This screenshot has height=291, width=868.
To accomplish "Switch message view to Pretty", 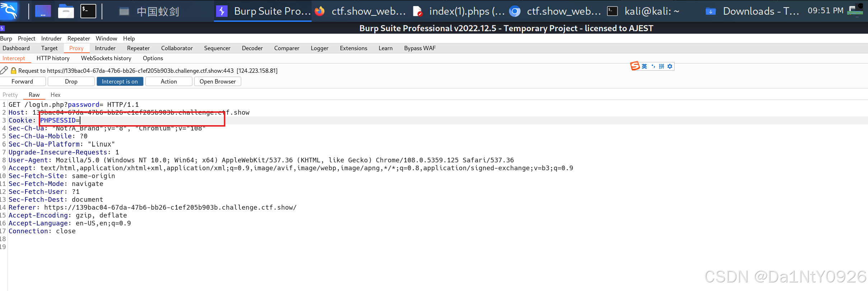I will (10, 95).
